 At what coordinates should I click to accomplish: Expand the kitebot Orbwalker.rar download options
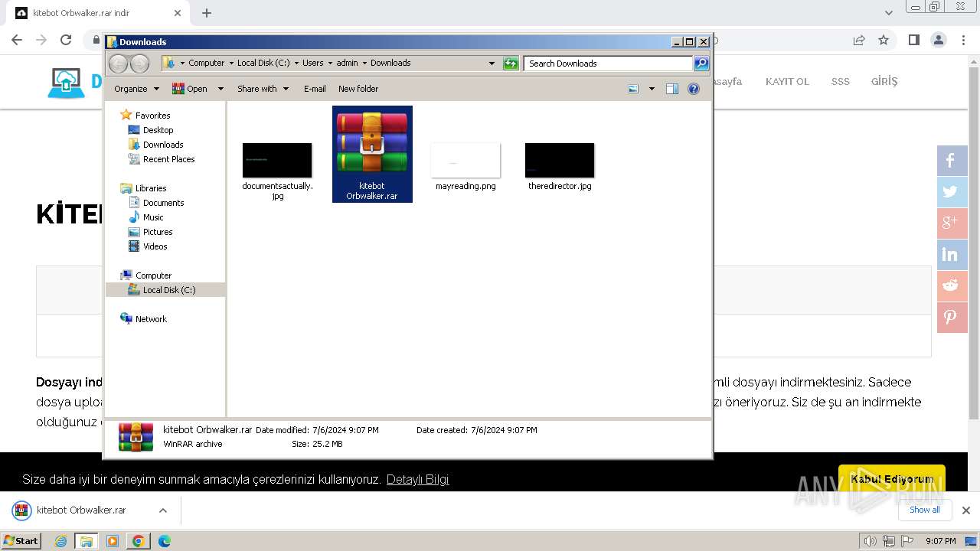tap(162, 510)
